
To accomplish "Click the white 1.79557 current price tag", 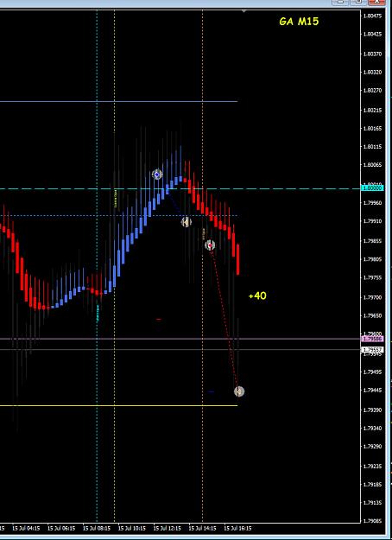I will [371, 350].
